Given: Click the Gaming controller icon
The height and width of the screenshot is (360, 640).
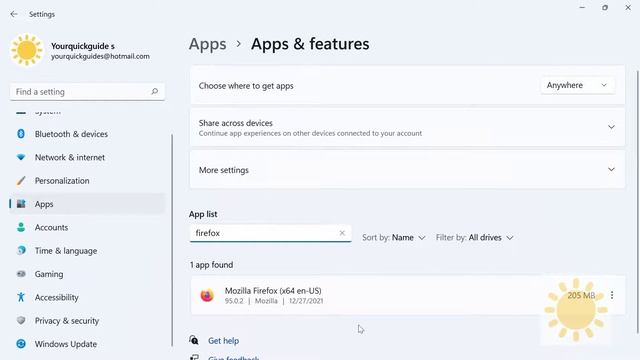Looking at the screenshot, I should pyautogui.click(x=21, y=274).
